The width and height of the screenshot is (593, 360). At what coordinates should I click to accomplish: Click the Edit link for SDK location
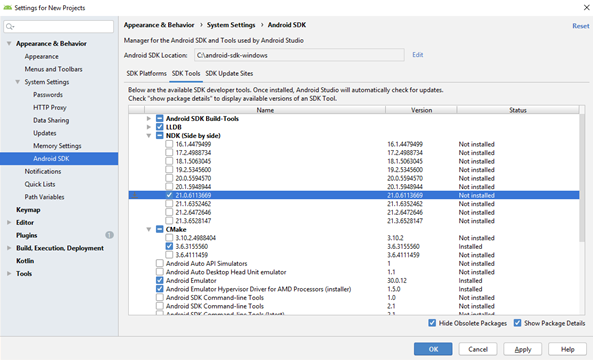[418, 55]
